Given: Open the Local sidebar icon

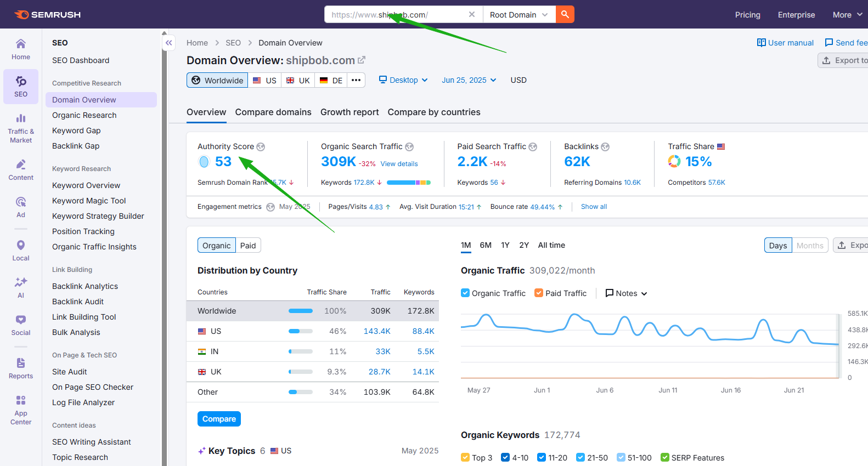Looking at the screenshot, I should tap(21, 251).
